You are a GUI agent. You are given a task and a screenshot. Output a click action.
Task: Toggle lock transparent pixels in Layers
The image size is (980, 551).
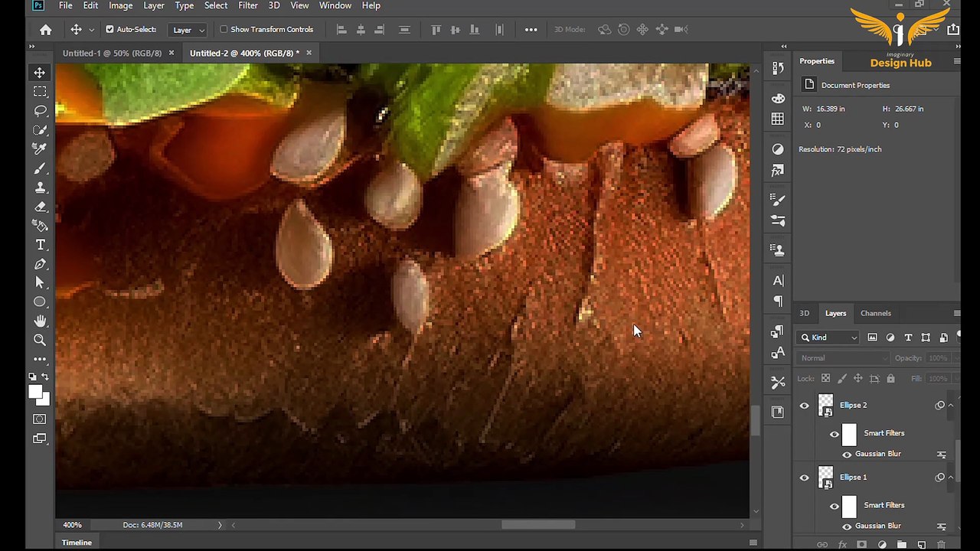[825, 378]
